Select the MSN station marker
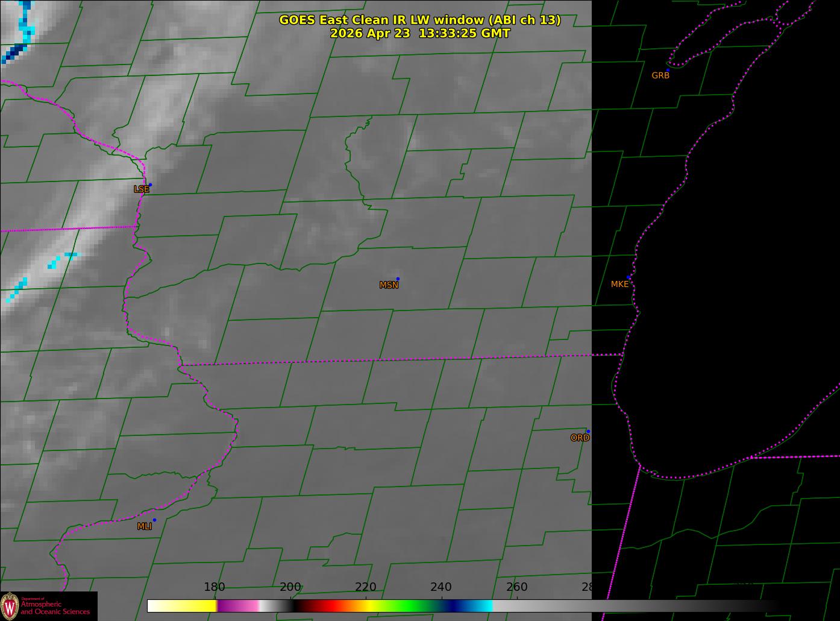Image resolution: width=840 pixels, height=621 pixels. [398, 279]
